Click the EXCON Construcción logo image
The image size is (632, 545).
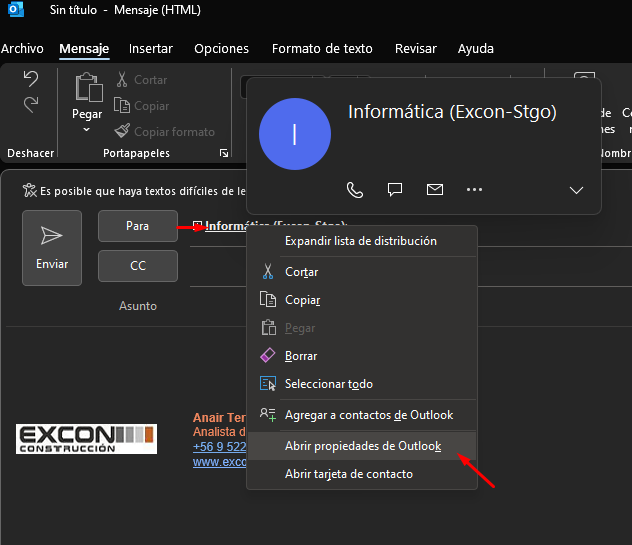(x=86, y=439)
